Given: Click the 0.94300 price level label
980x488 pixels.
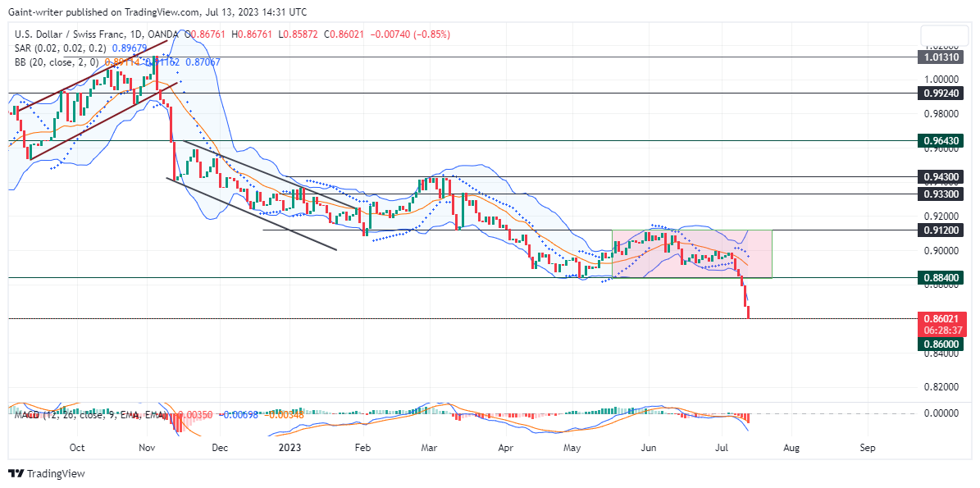Looking at the screenshot, I should (x=941, y=177).
